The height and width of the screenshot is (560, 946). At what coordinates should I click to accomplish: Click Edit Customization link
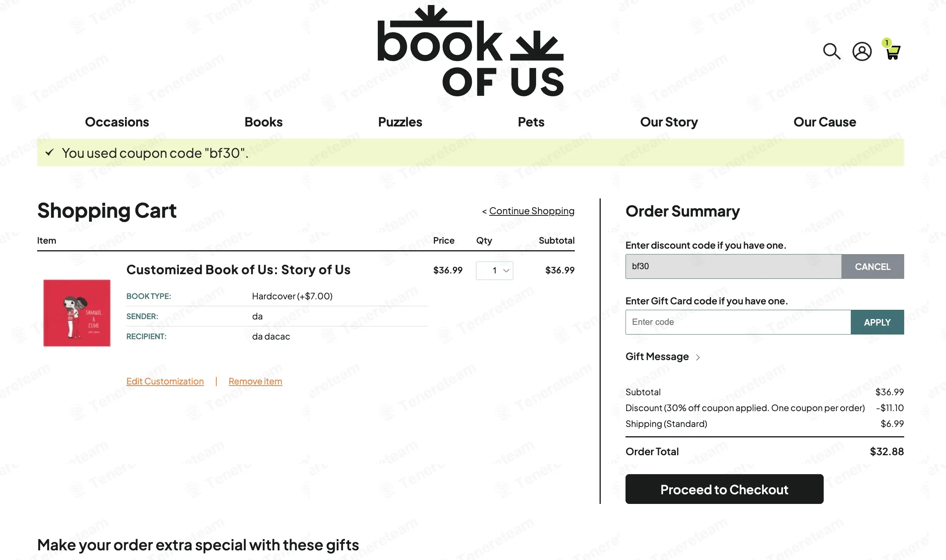pyautogui.click(x=165, y=381)
